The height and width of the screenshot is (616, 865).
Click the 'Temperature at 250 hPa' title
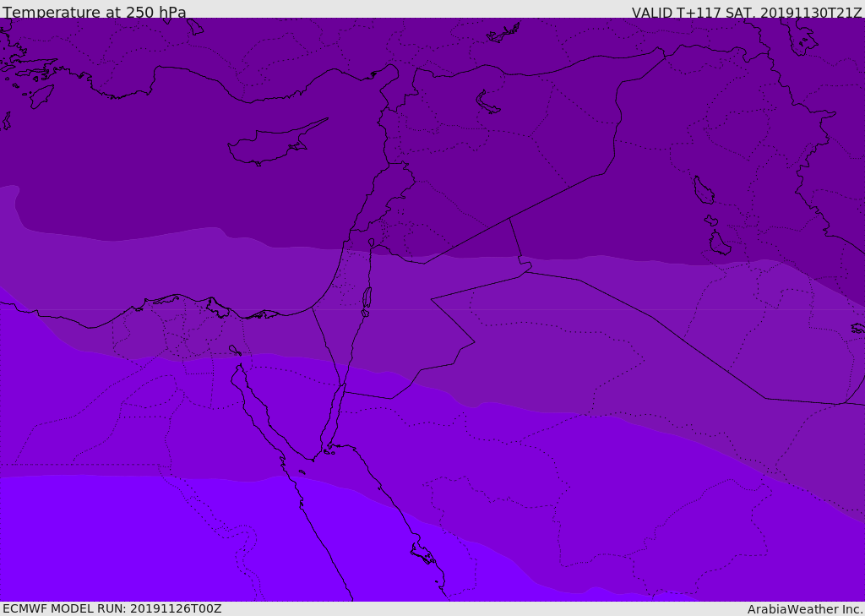click(95, 12)
